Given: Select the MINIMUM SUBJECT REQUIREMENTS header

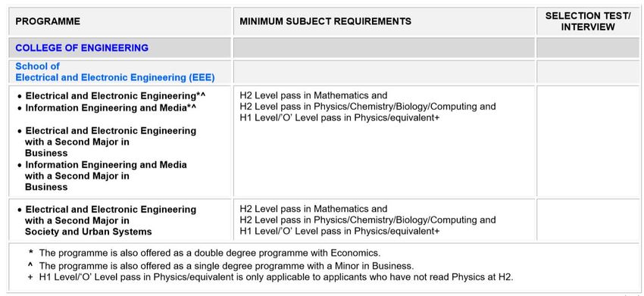Looking at the screenshot, I should (325, 21).
